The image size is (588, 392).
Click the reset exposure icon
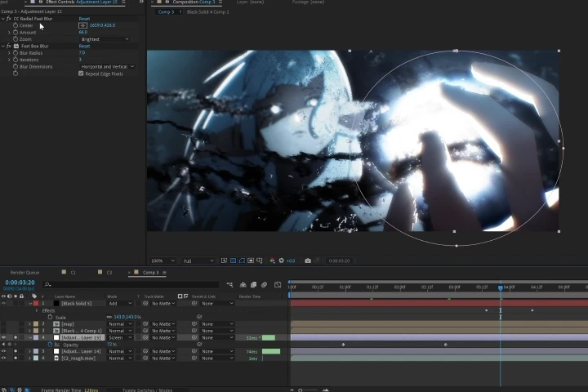pos(281,261)
